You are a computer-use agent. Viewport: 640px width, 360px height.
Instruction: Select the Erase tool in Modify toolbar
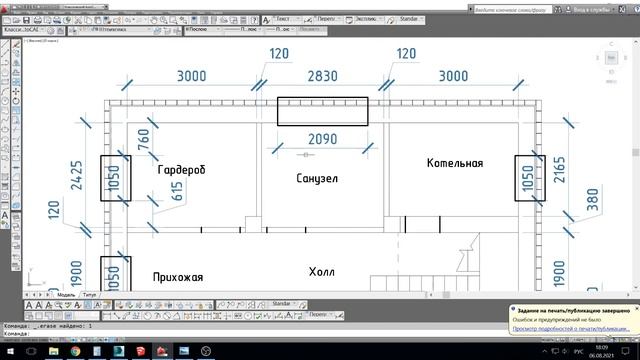point(16,44)
